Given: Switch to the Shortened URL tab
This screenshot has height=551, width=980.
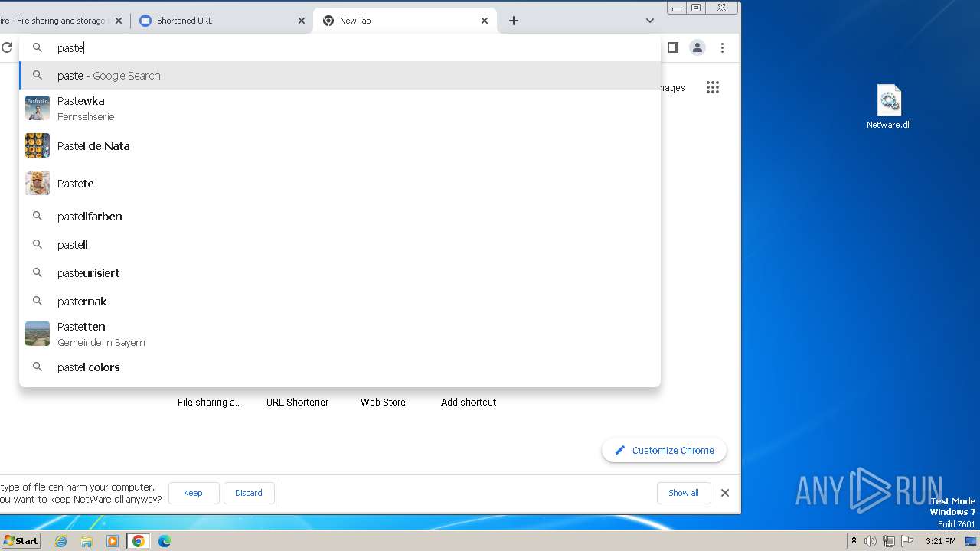Looking at the screenshot, I should point(221,21).
